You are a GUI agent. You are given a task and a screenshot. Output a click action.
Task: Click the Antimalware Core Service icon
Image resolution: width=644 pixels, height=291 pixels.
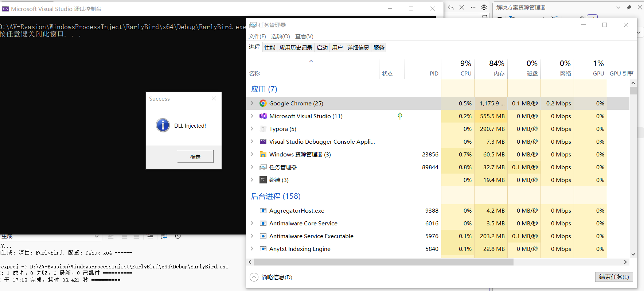[263, 224]
